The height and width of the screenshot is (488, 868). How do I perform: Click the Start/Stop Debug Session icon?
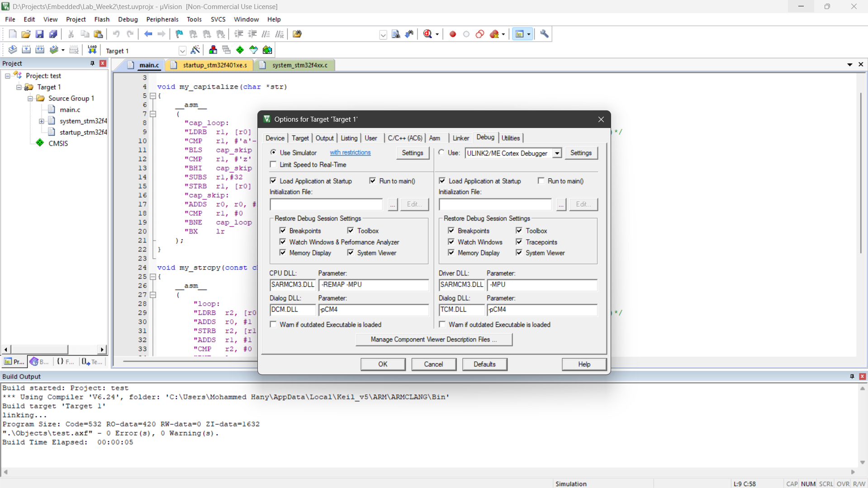coord(427,34)
